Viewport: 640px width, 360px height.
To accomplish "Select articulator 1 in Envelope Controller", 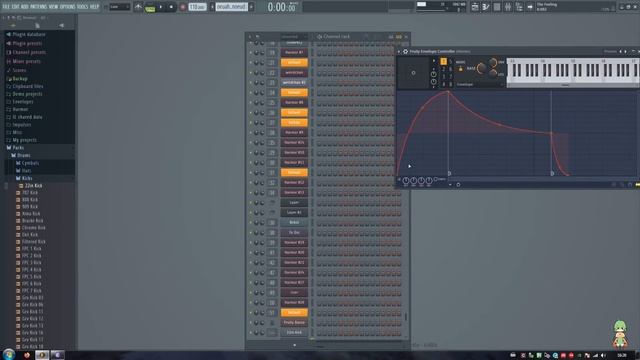I will pyautogui.click(x=444, y=62).
